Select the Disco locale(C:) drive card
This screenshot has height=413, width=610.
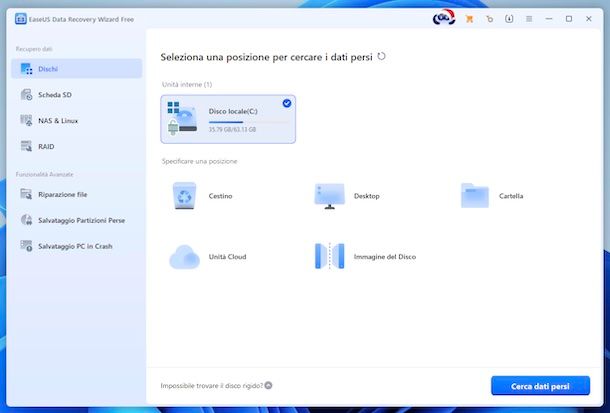[228, 119]
